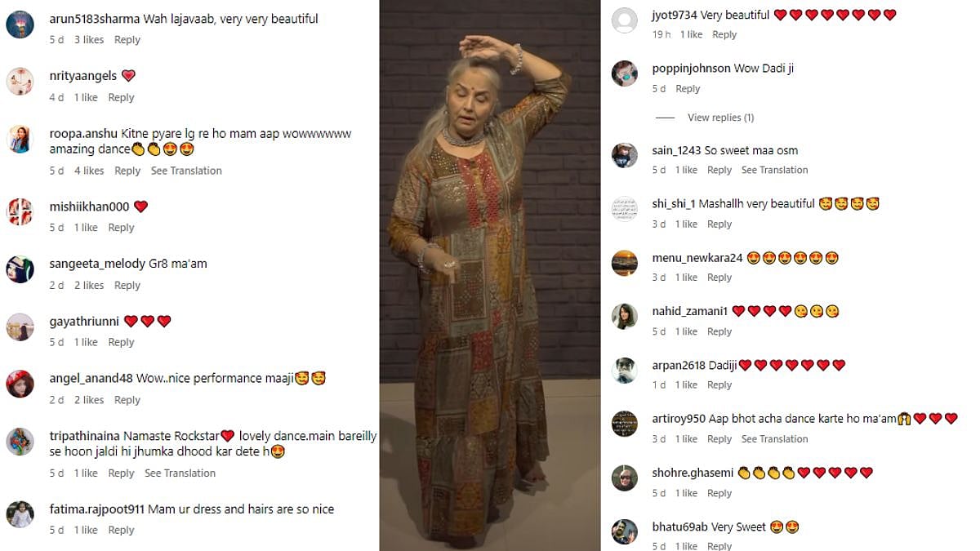Reply to arun5183sharma's comment
The image size is (980, 551).
point(127,40)
